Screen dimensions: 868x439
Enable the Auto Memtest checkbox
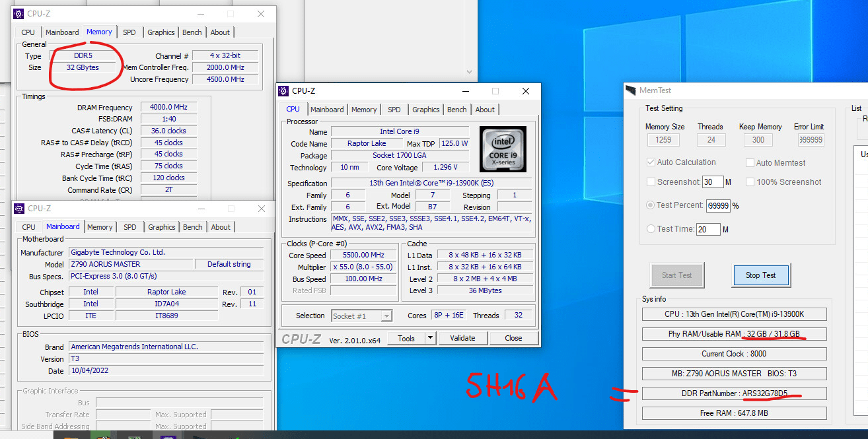pyautogui.click(x=750, y=162)
